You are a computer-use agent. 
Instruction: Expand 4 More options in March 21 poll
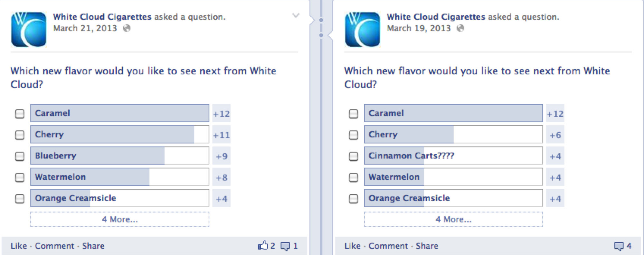(120, 219)
